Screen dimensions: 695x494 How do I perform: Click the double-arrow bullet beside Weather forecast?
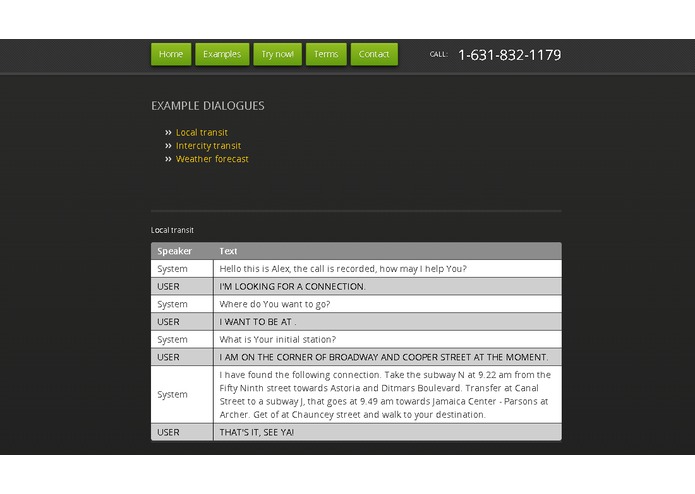(x=168, y=159)
